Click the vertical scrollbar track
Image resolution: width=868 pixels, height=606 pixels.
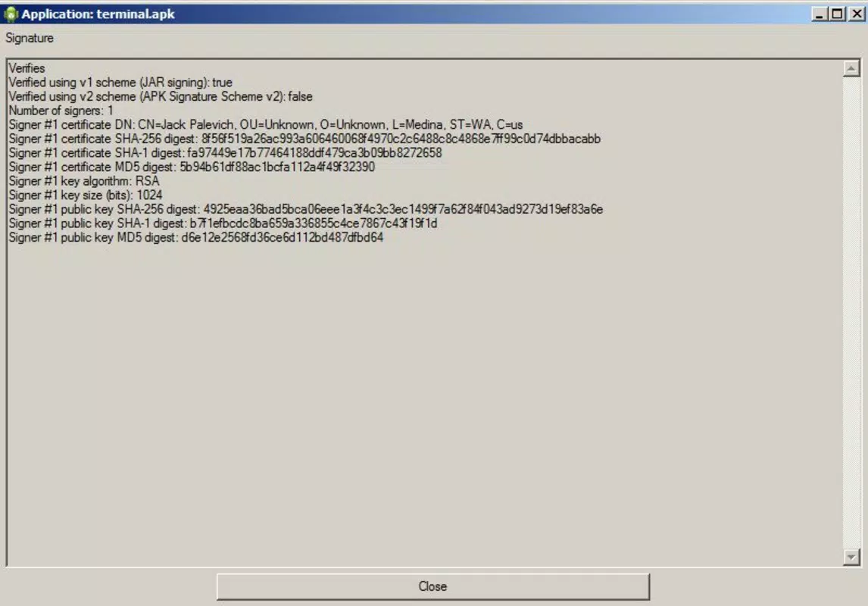(851, 313)
